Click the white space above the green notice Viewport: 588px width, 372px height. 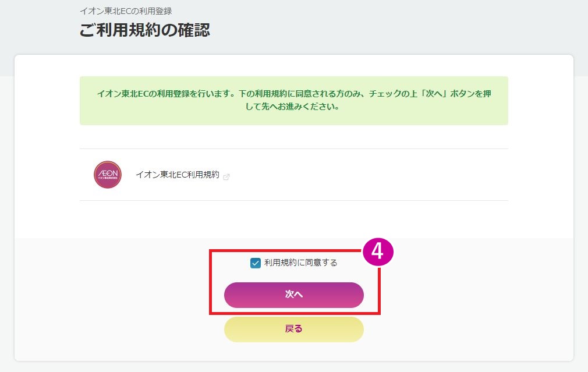point(293,65)
